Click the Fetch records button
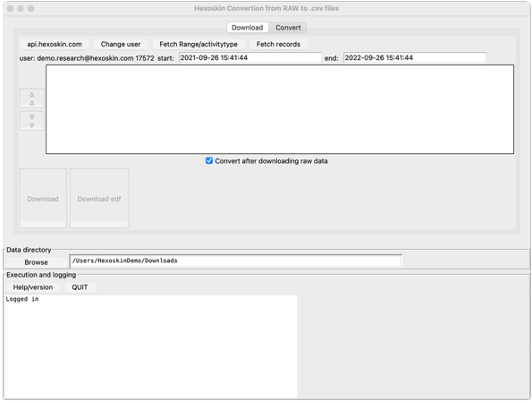This screenshot has width=532, height=401. click(x=278, y=44)
